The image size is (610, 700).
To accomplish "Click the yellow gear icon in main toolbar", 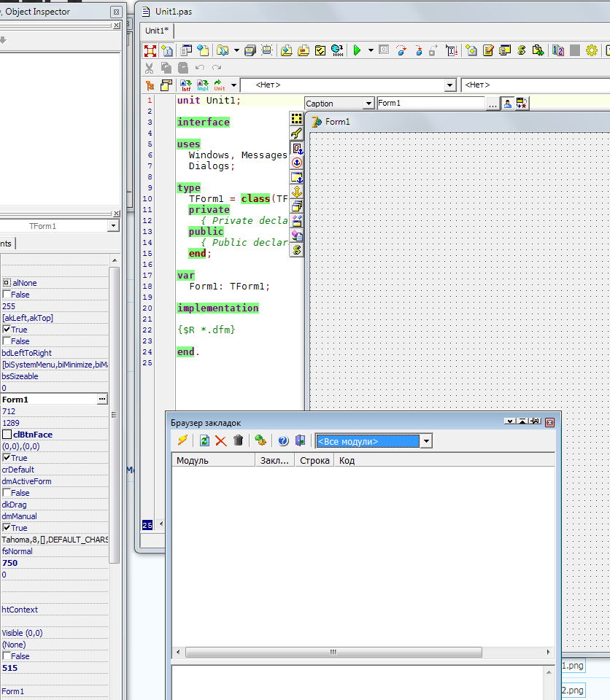I will [x=591, y=50].
